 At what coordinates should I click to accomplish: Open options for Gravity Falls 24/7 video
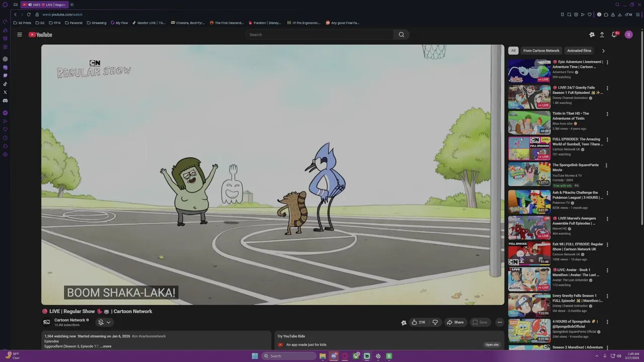coord(607,88)
